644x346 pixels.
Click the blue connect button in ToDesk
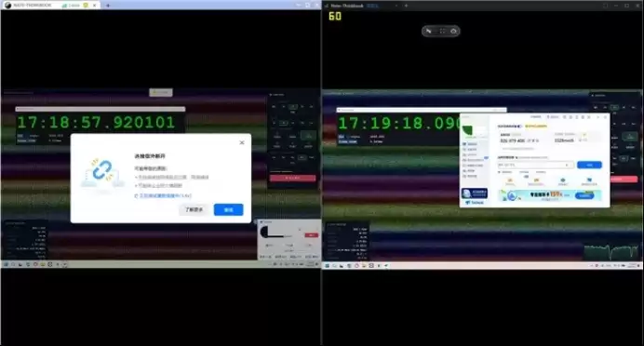(x=589, y=165)
